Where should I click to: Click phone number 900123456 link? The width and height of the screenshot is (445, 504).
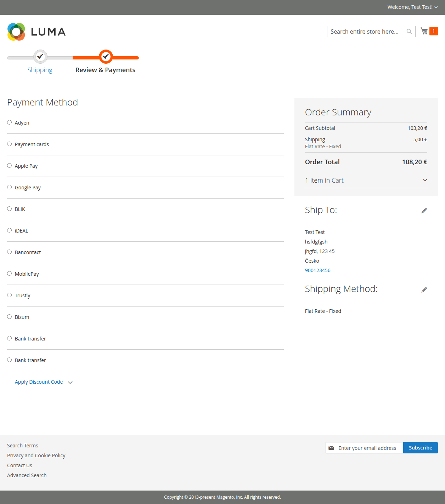pos(318,270)
